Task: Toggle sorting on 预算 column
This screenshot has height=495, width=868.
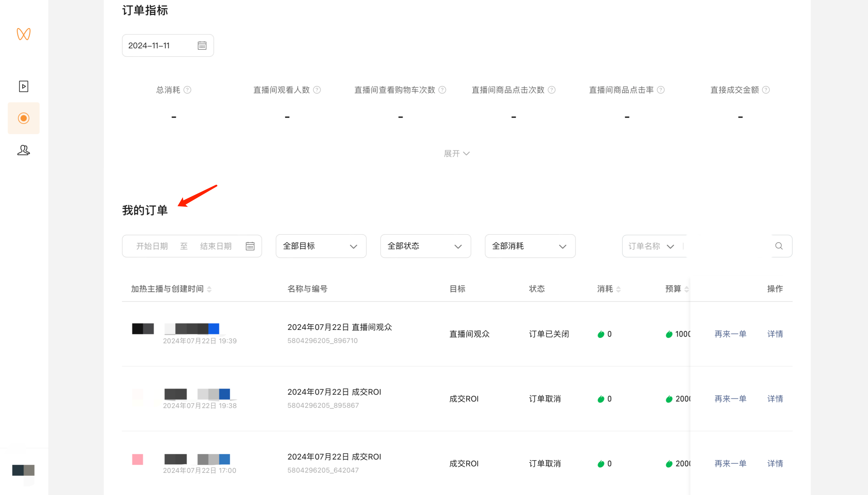Action: (x=686, y=289)
